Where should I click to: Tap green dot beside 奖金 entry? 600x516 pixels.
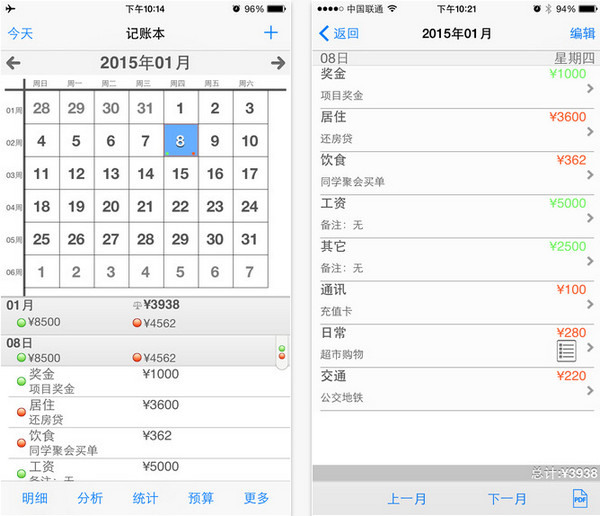(21, 381)
